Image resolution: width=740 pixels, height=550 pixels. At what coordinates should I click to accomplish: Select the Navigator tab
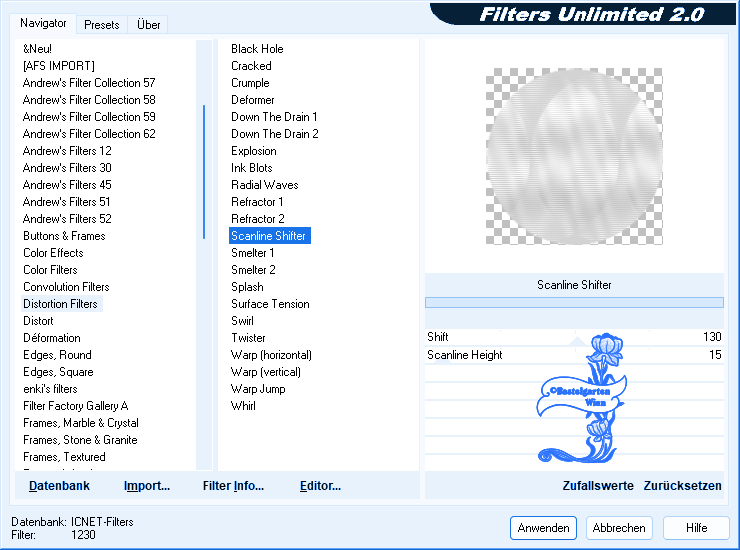(x=43, y=23)
